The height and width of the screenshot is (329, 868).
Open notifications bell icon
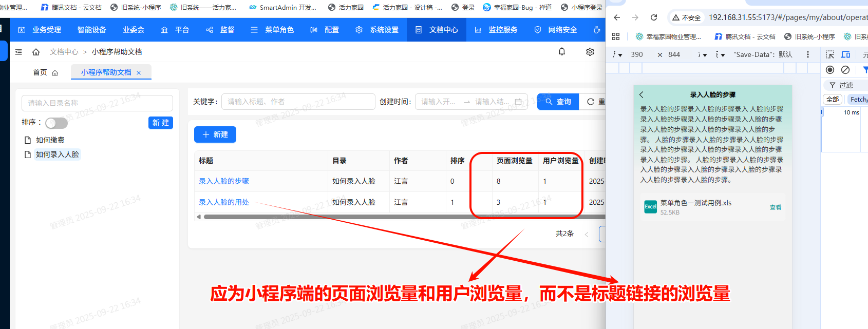tap(562, 51)
